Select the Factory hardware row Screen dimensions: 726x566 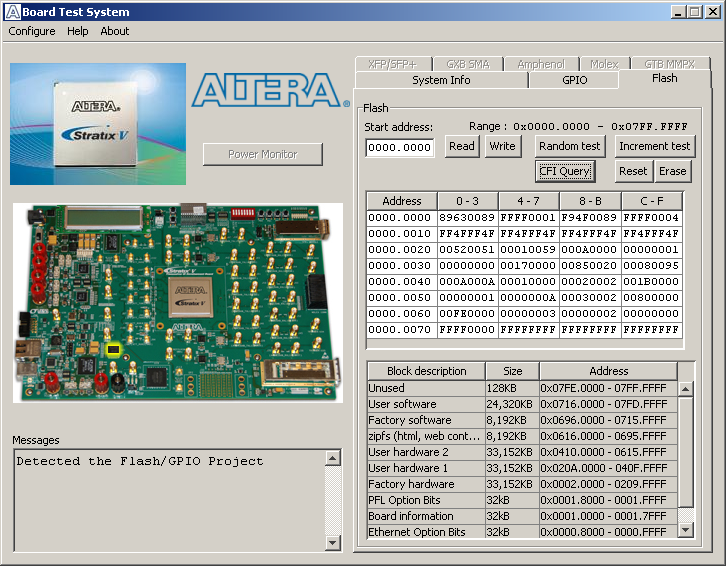[x=522, y=484]
